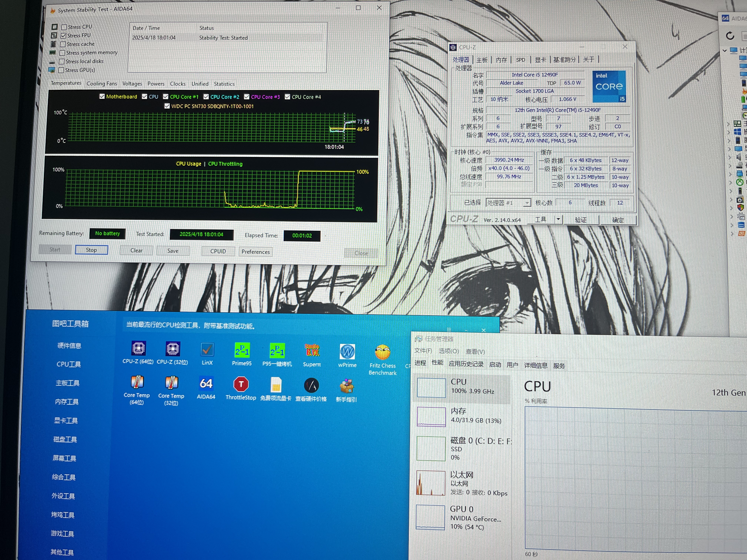
Task: Launch P95一键烤机 icon
Action: [277, 354]
